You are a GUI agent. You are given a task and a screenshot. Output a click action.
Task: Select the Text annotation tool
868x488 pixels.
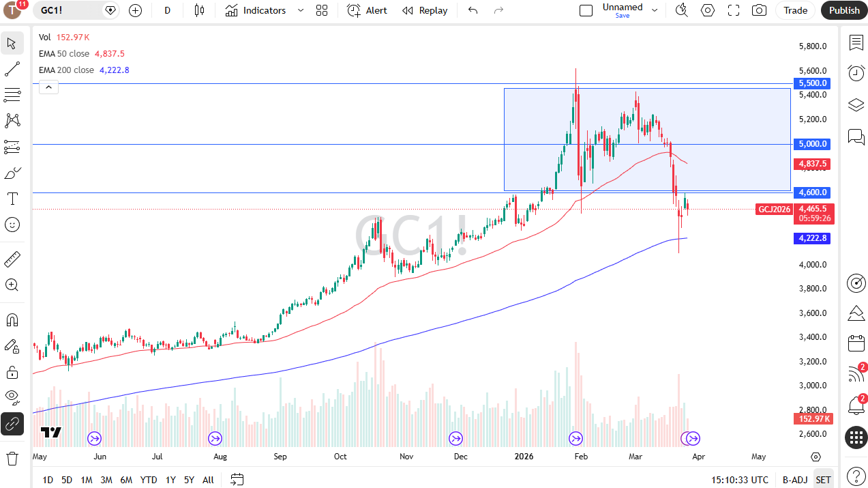(12, 199)
